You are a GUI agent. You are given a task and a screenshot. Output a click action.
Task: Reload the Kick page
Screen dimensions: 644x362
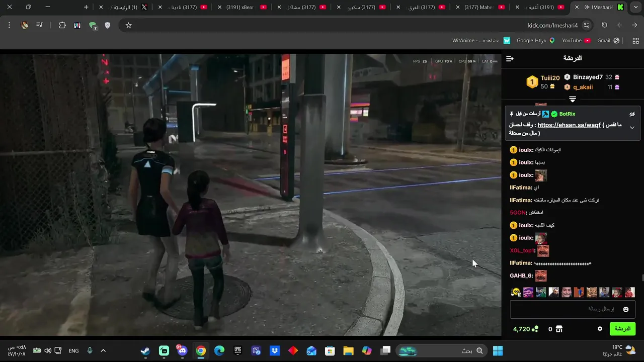[604, 25]
